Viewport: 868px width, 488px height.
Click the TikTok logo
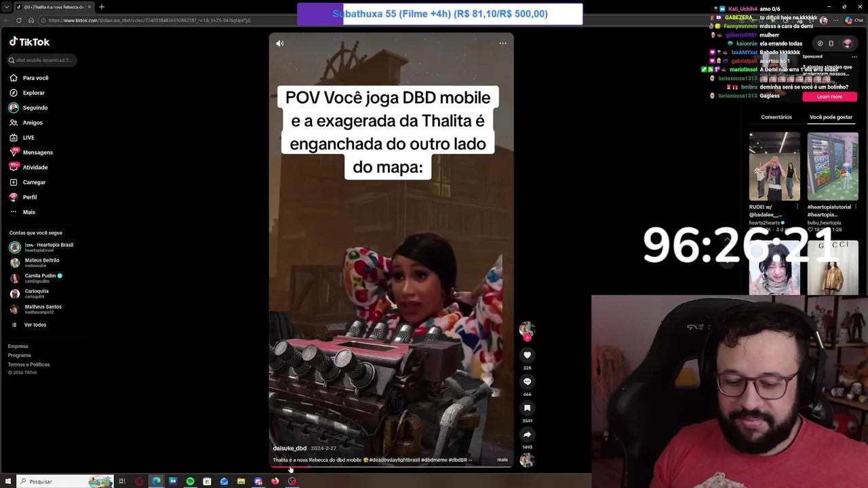[29, 42]
